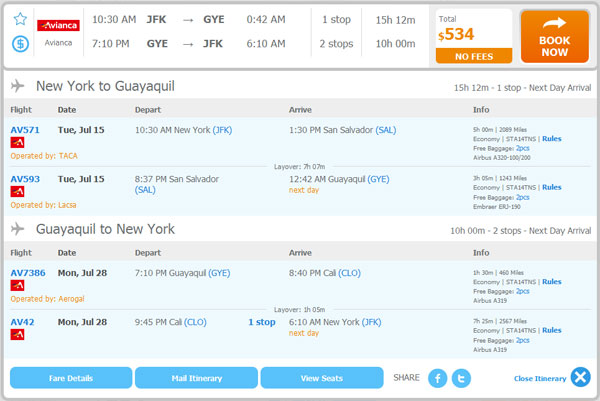Click the New York to Guayaquil heading
600x401 pixels.
(x=105, y=86)
